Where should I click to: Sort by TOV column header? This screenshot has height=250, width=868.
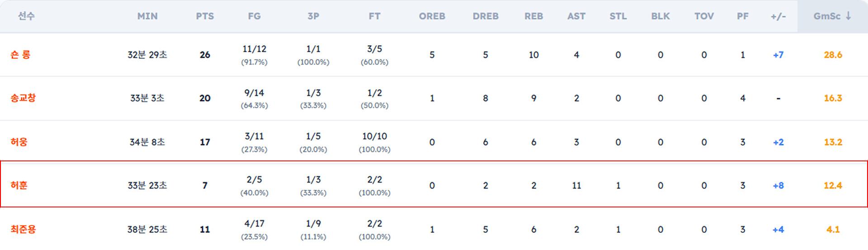(704, 16)
